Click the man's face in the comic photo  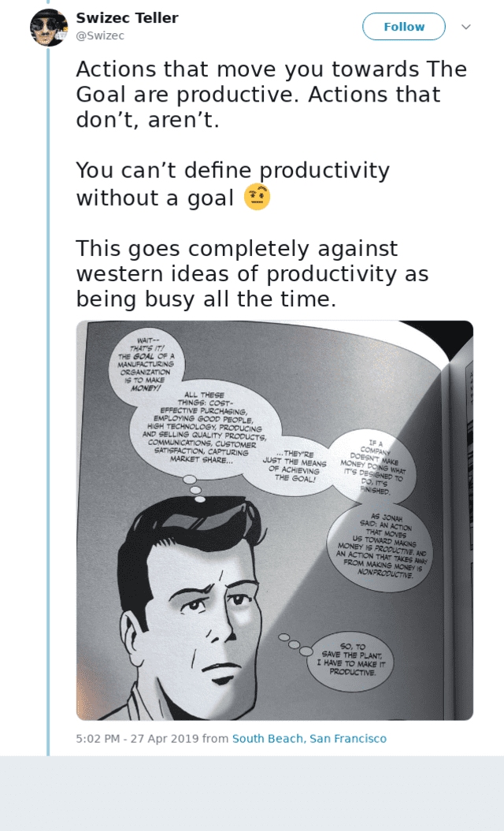pyautogui.click(x=214, y=607)
